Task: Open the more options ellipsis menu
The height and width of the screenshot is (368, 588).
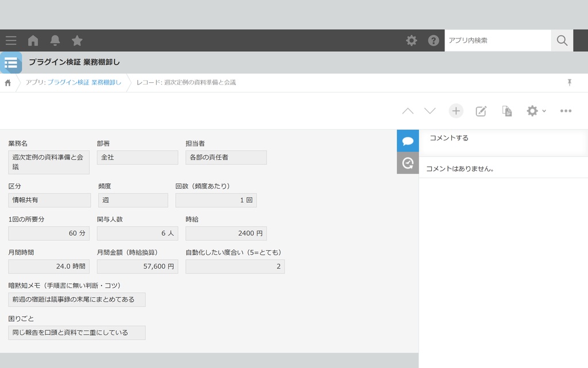Action: click(x=566, y=111)
